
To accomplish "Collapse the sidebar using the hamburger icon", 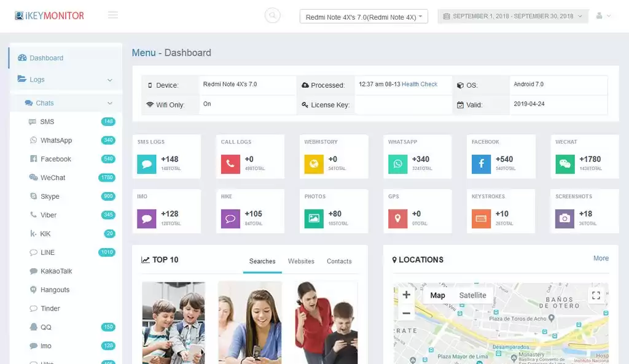I will pyautogui.click(x=112, y=15).
